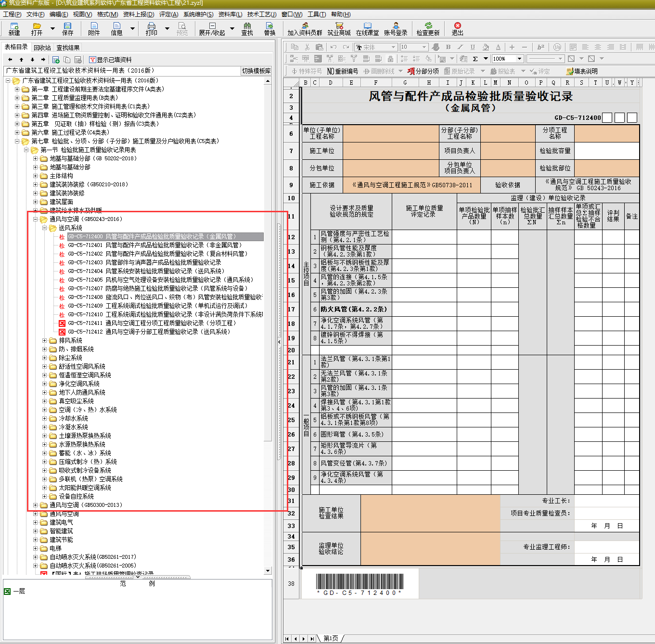Click the 切换模板库 button
This screenshot has height=644, width=655.
256,71
